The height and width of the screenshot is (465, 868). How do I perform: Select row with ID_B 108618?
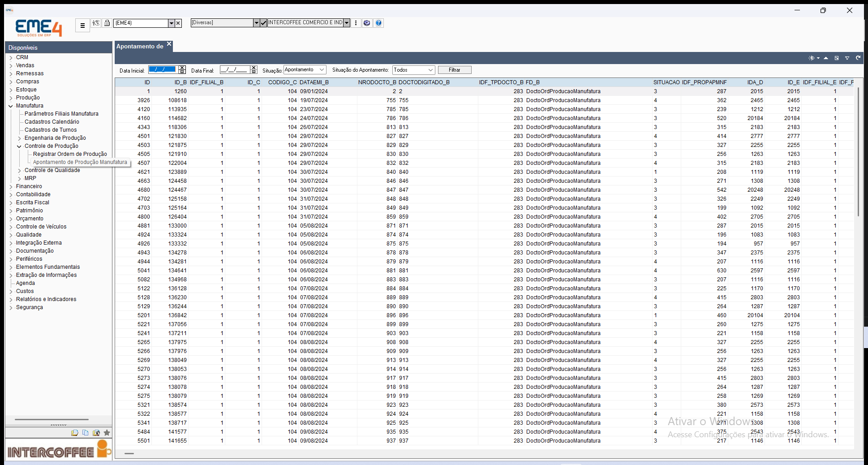pos(485,100)
